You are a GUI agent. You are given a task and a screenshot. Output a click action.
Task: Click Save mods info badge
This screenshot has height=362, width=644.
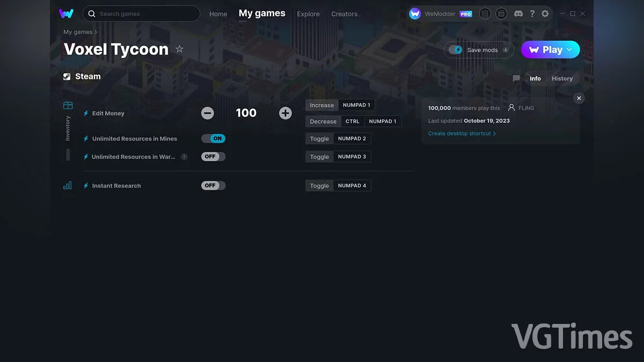point(505,50)
